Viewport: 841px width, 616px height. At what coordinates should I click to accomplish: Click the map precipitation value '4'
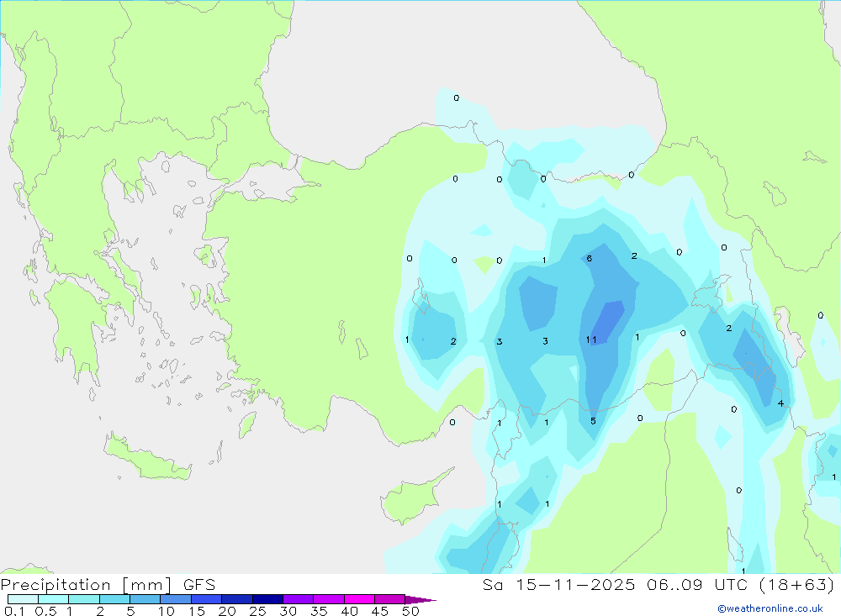pos(780,403)
